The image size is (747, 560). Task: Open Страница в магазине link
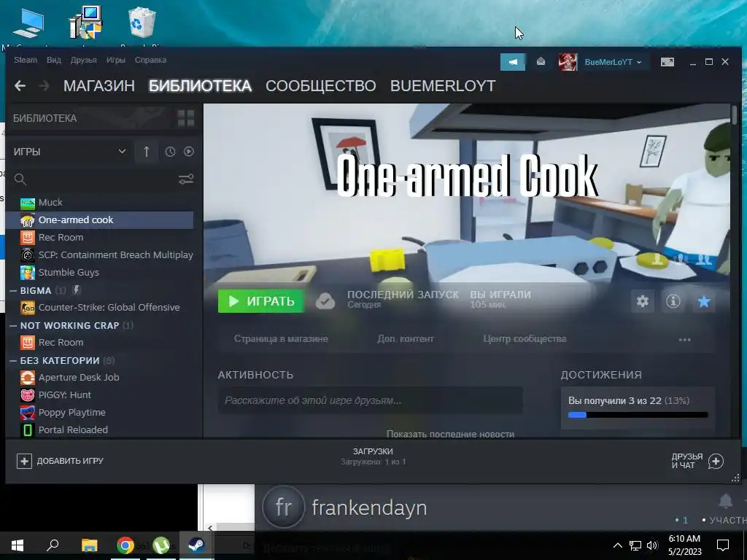click(x=281, y=339)
